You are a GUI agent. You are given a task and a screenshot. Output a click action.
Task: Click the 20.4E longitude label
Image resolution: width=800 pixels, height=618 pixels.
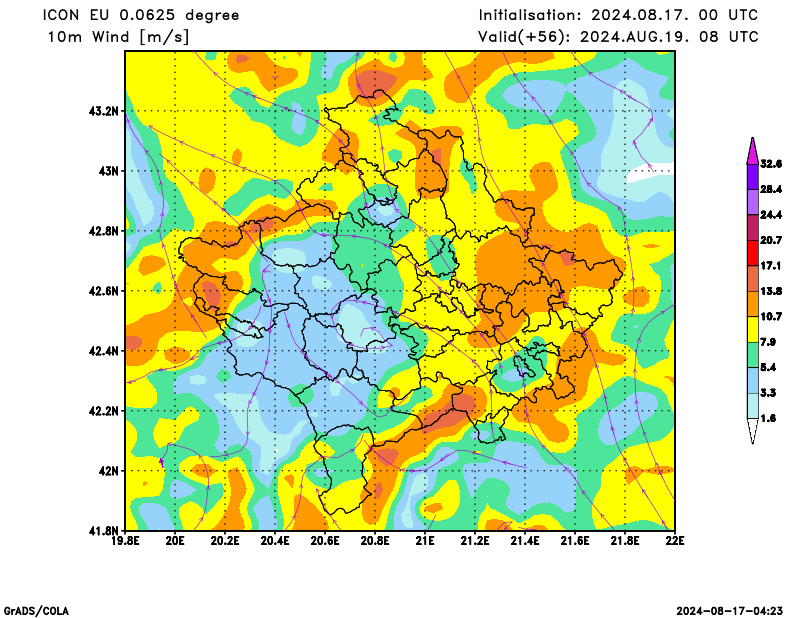click(275, 540)
